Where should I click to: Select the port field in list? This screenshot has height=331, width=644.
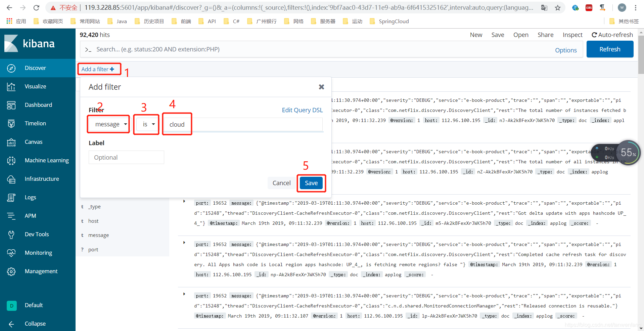point(93,250)
